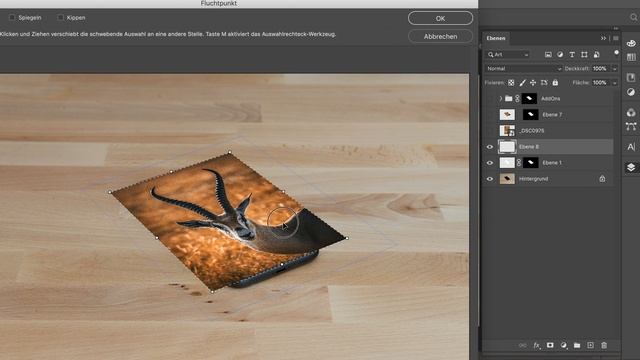Click the Ebenen layers dock icon
Screen dimensions: 640x360
[x=631, y=167]
